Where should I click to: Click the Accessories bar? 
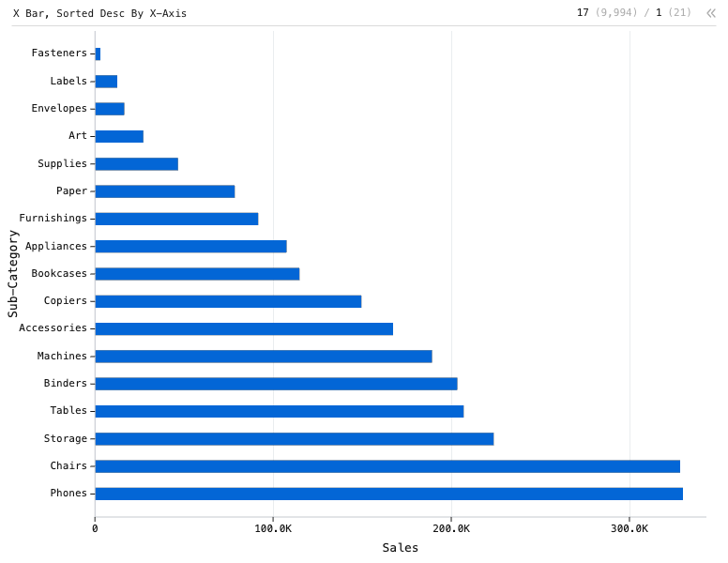[244, 328]
